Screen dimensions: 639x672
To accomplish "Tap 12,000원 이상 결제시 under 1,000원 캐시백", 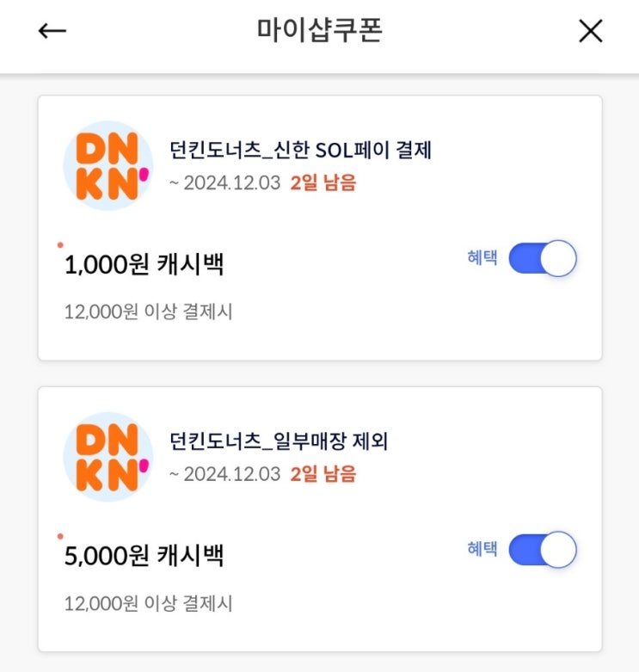I will [x=148, y=311].
